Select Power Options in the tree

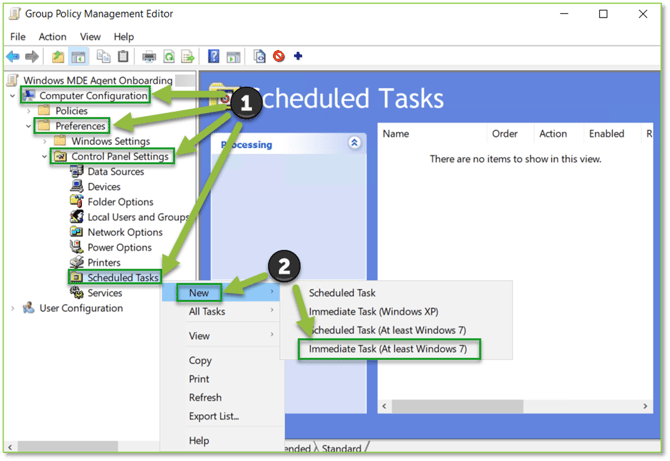coord(119,247)
